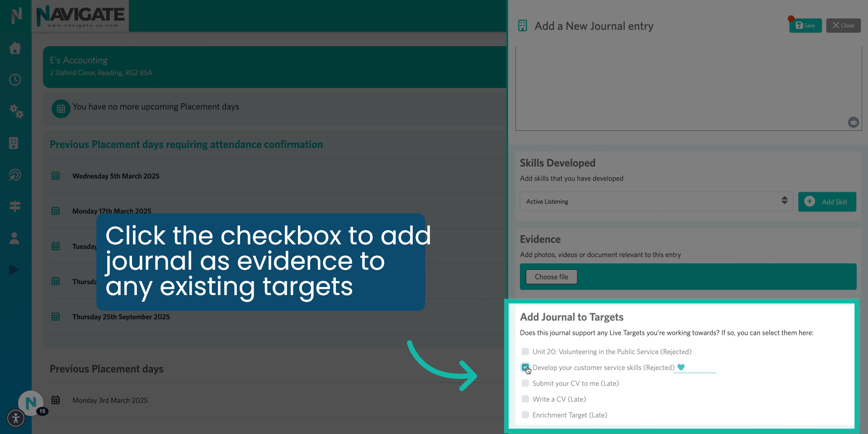
Task: Select the Monday 3rd March 2025 placement entry
Action: click(x=110, y=400)
